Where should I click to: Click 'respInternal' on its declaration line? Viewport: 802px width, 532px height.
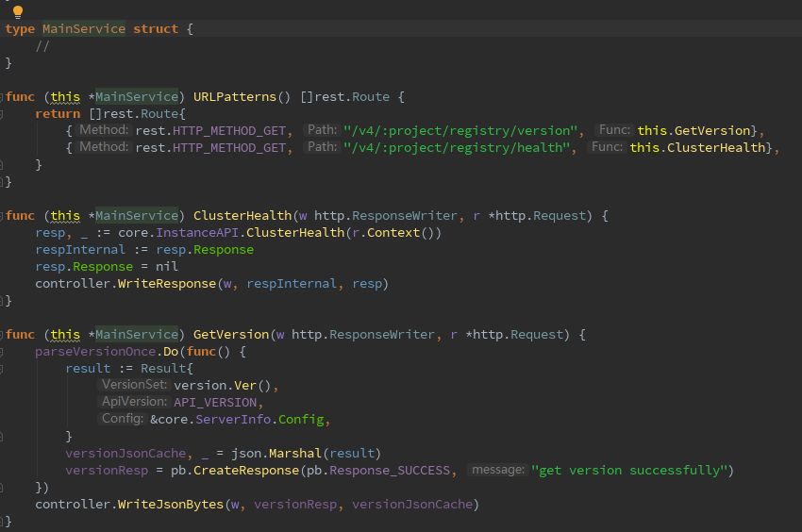80,250
